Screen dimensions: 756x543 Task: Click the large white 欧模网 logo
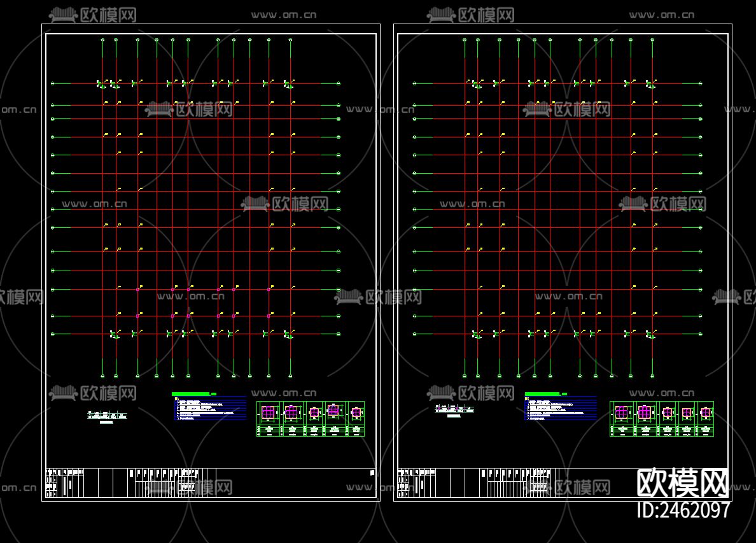(682, 483)
